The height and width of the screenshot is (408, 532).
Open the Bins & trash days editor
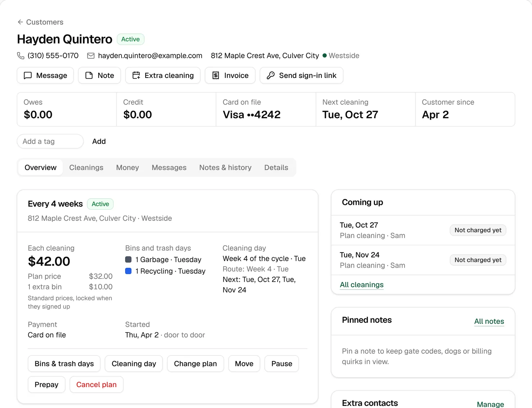pos(64,364)
